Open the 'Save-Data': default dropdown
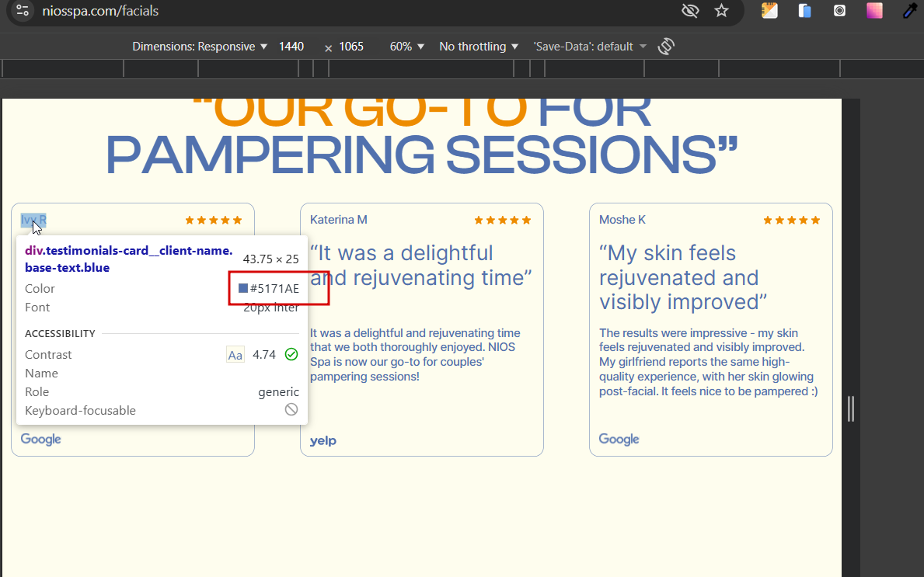This screenshot has width=924, height=577. coord(589,47)
